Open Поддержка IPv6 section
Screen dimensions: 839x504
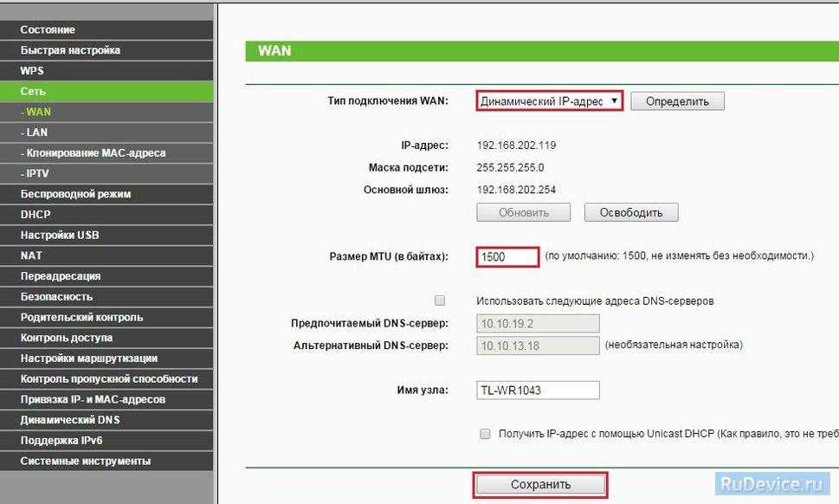[x=106, y=440]
